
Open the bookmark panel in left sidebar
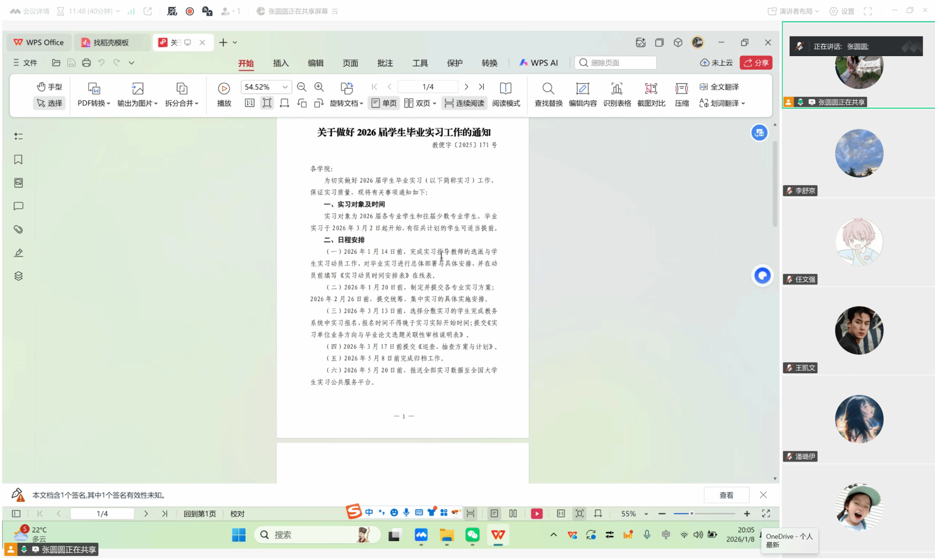[18, 159]
